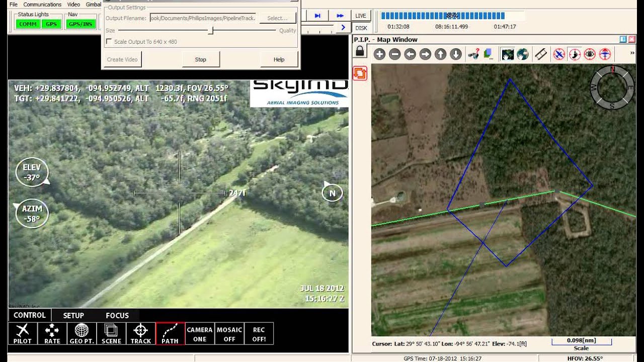Pan the map left with arrow icon

click(410, 54)
